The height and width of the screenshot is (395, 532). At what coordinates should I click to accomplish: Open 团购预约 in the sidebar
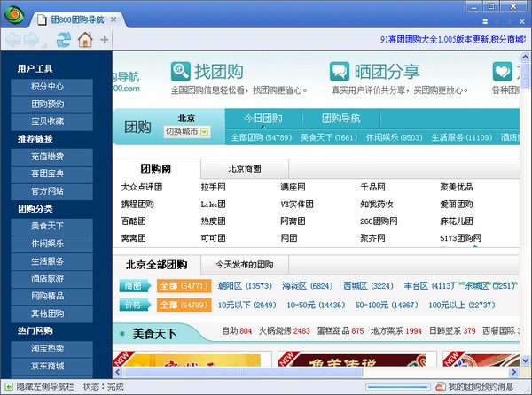[51, 105]
